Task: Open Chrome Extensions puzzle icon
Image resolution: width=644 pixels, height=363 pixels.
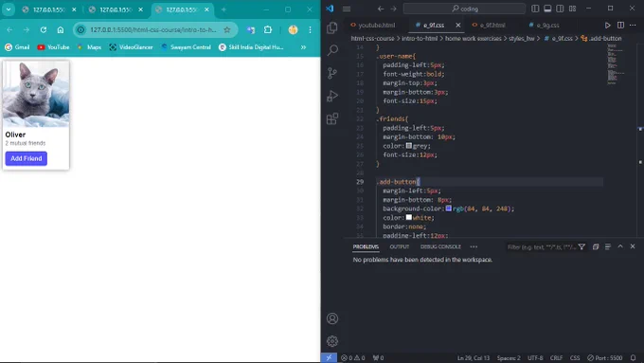Action: click(x=268, y=29)
